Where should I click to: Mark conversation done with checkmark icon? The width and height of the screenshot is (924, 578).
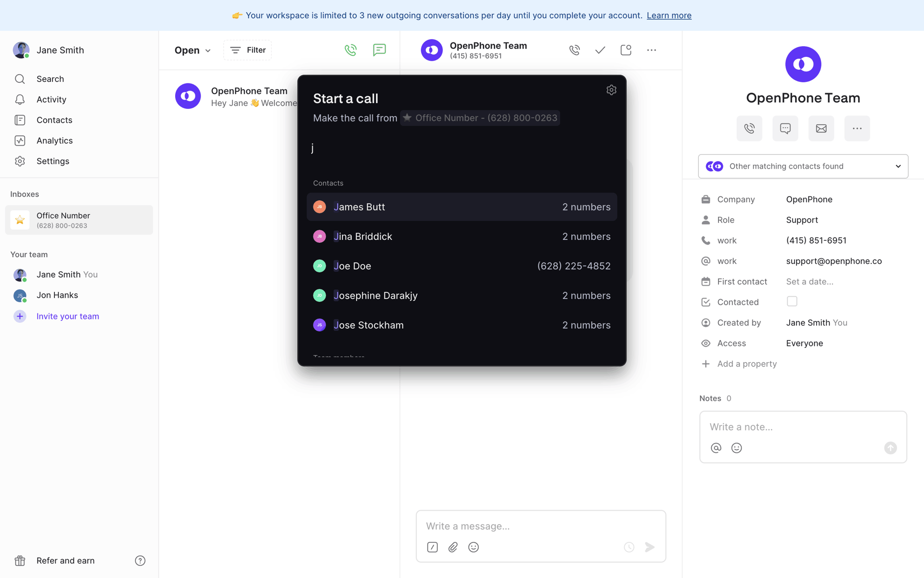[600, 50]
